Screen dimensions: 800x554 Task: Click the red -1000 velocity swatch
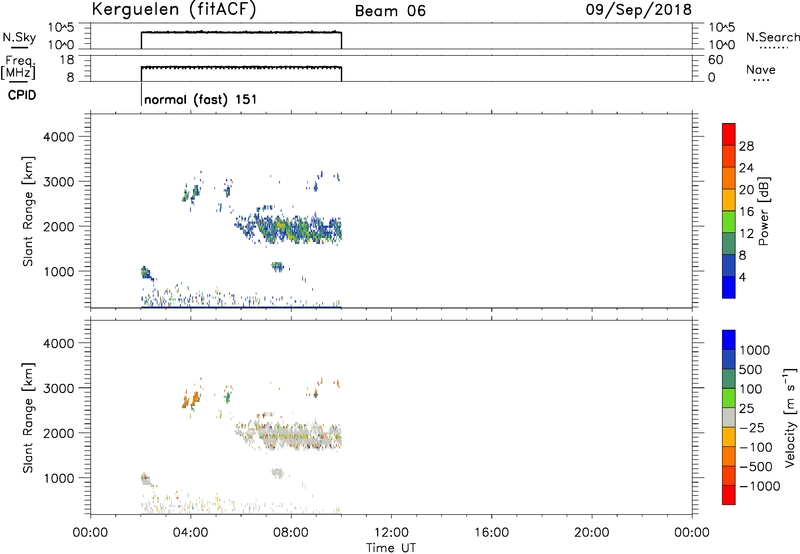pyautogui.click(x=729, y=495)
